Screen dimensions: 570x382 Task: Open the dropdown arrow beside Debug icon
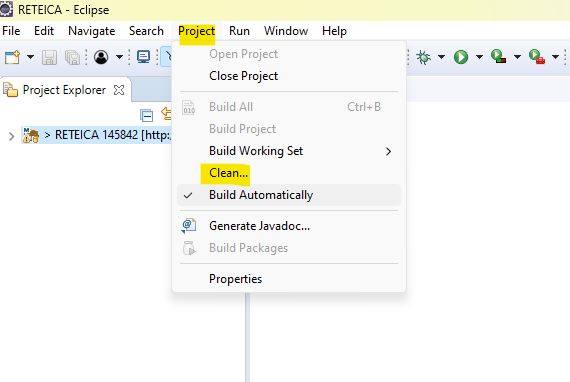coord(441,57)
